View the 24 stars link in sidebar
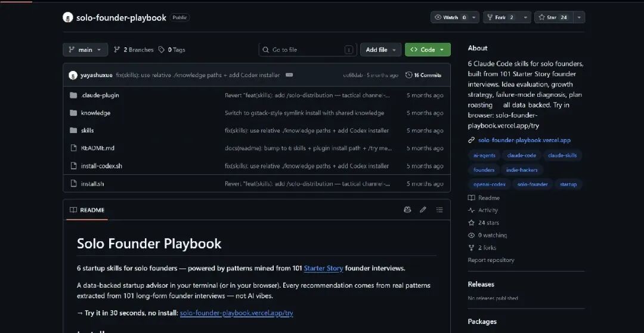 coord(484,223)
